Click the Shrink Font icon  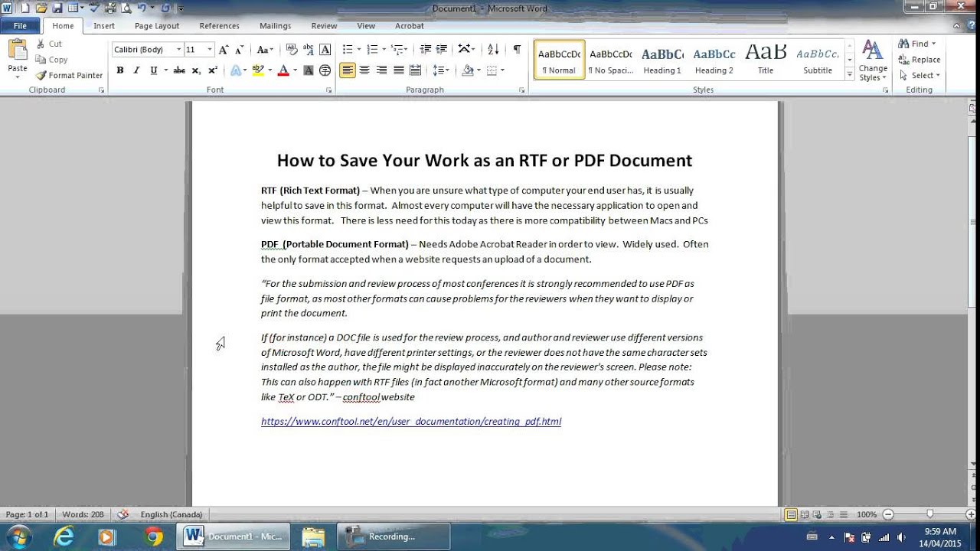point(240,50)
